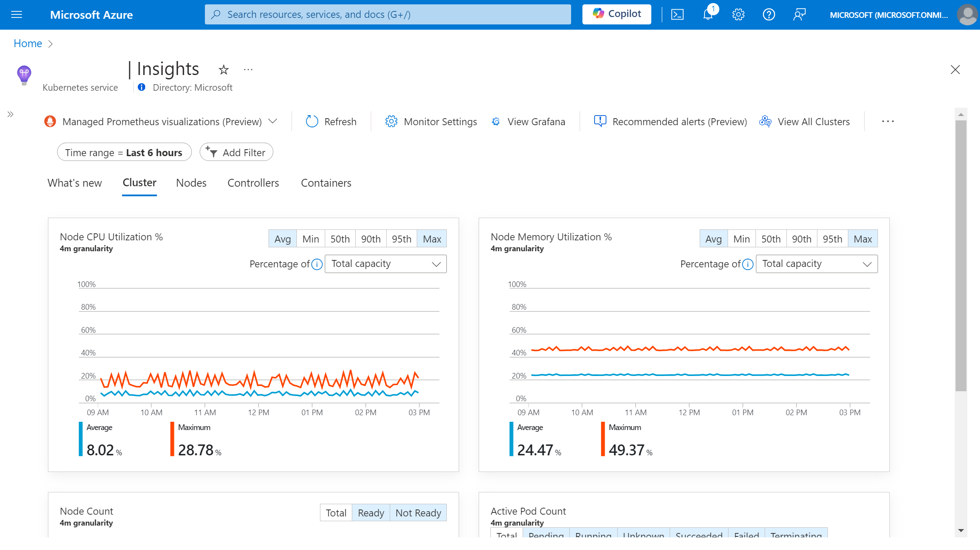
Task: Switch to the Containers tab
Action: [x=327, y=182]
